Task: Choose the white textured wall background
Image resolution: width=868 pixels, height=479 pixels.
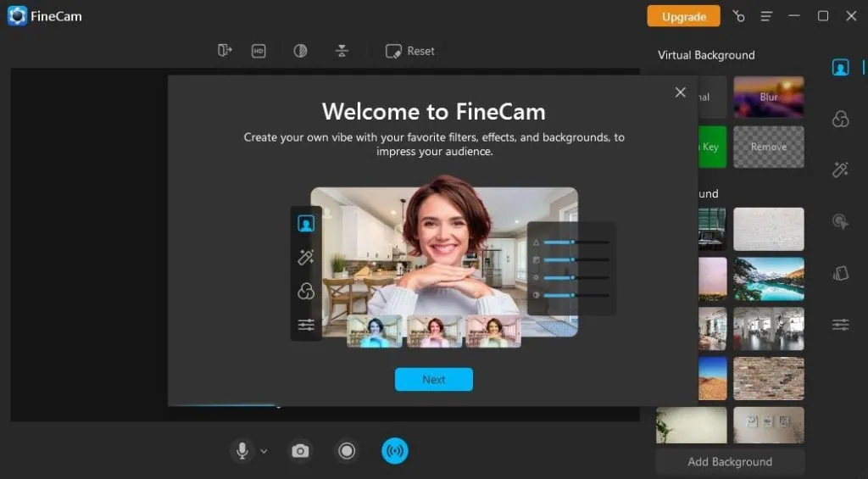Action: (x=768, y=229)
